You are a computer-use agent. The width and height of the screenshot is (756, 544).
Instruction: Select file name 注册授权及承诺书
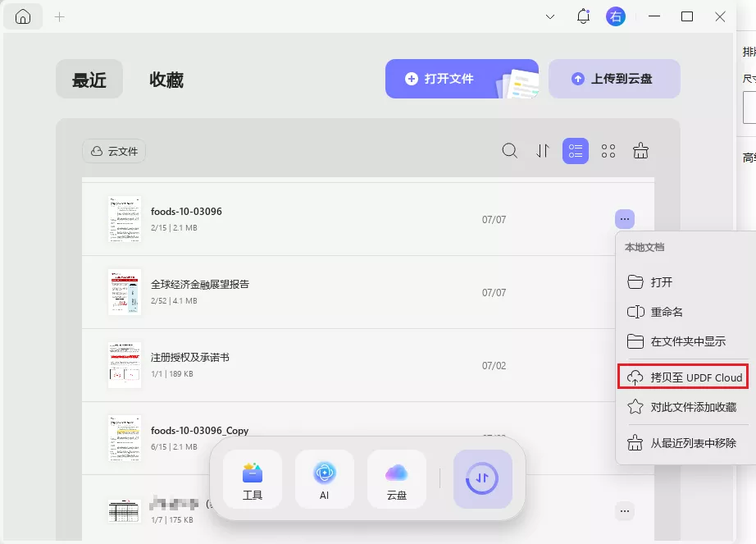pos(190,358)
